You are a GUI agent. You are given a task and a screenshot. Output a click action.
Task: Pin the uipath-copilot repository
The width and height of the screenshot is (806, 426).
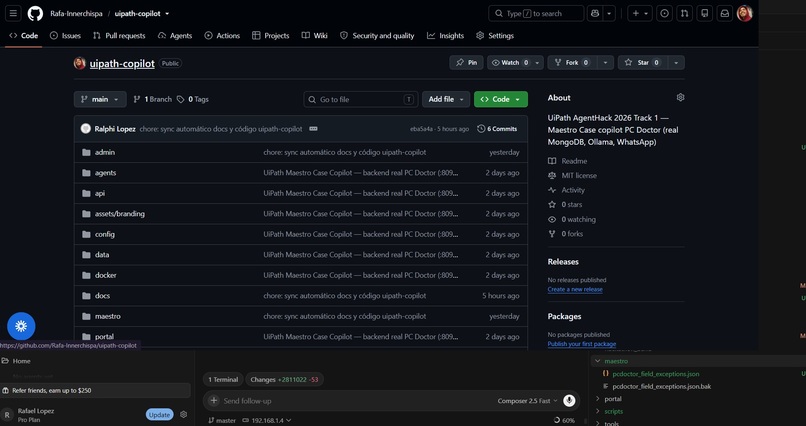(x=466, y=63)
